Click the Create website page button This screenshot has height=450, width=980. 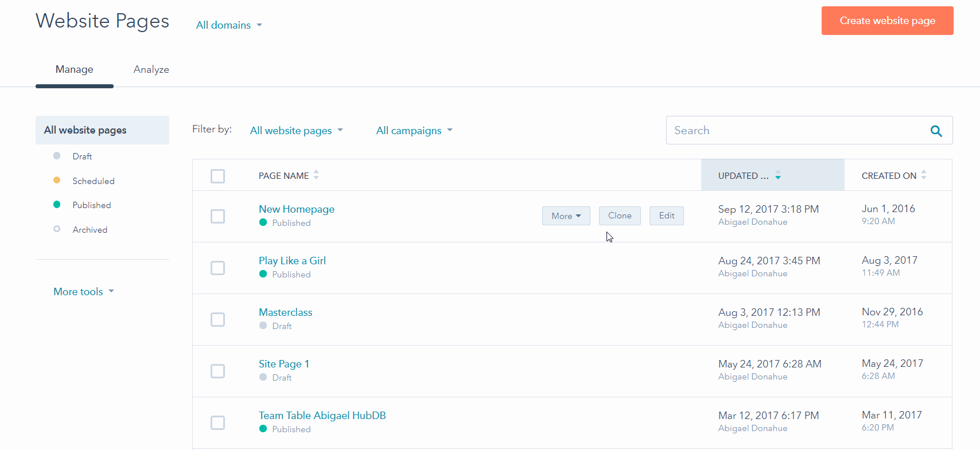pyautogui.click(x=888, y=21)
